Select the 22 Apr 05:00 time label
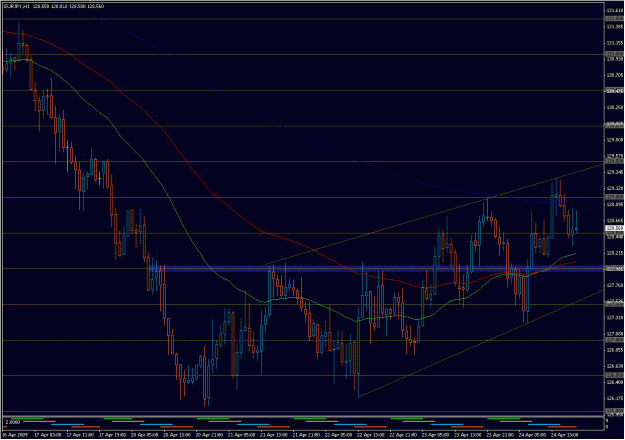Viewport: 625px width, 440px height. coord(338,434)
